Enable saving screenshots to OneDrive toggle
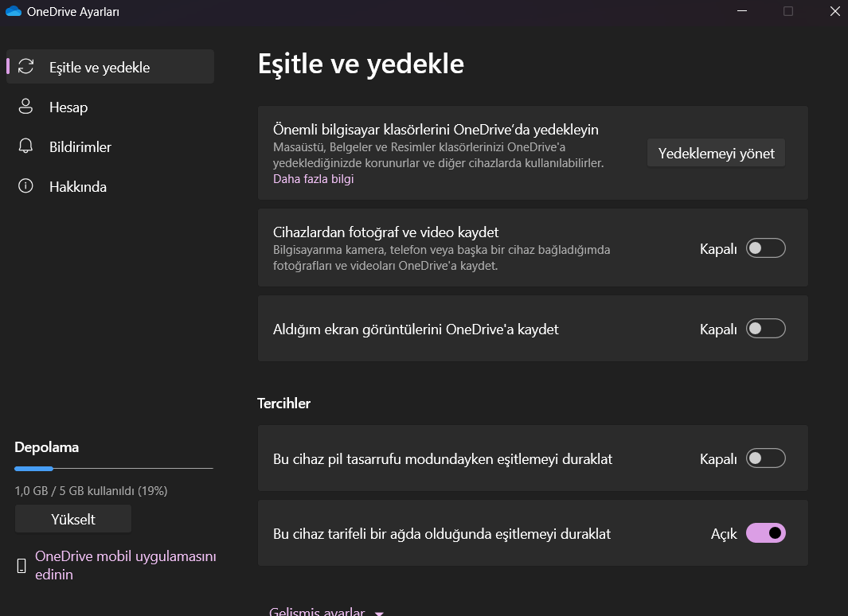 [x=765, y=329]
